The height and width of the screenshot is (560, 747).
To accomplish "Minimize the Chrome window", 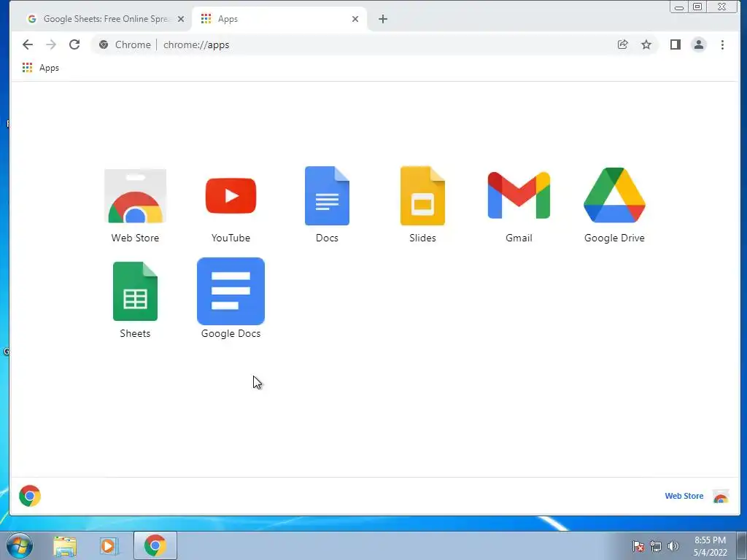I will (x=679, y=7).
